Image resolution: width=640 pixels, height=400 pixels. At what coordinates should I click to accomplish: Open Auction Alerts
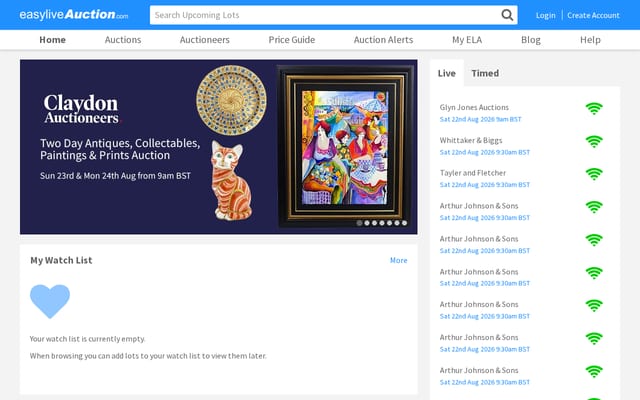(383, 40)
